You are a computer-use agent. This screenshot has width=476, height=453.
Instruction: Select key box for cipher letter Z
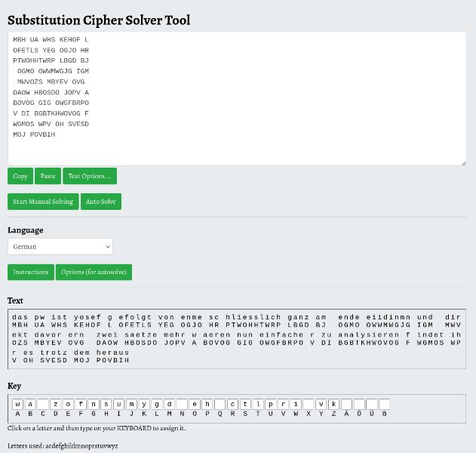pyautogui.click(x=333, y=404)
